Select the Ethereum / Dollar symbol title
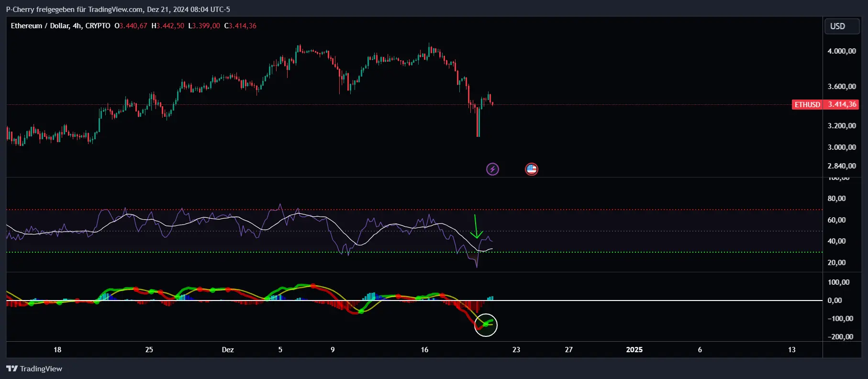868x379 pixels. pos(60,26)
